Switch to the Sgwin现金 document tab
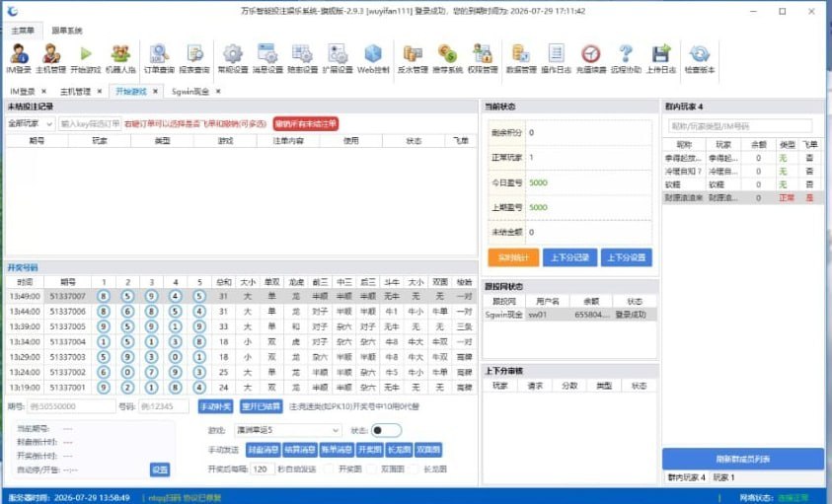 click(x=190, y=92)
